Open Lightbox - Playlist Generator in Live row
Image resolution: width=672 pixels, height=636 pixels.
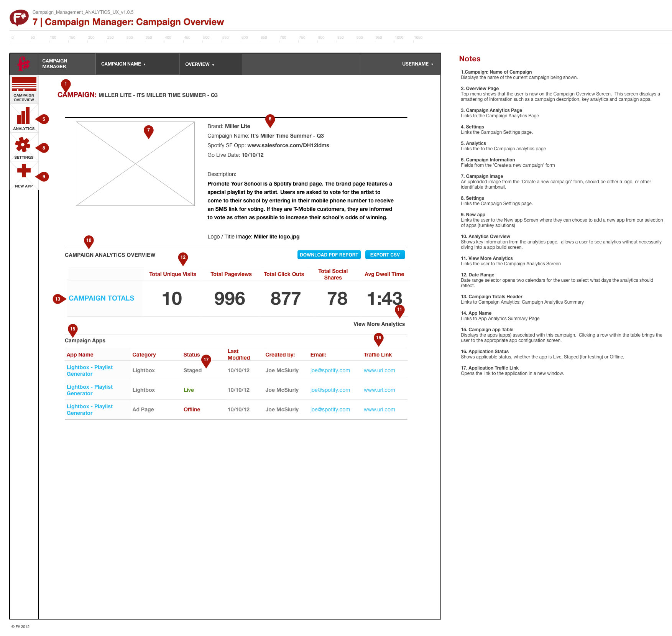[90, 390]
